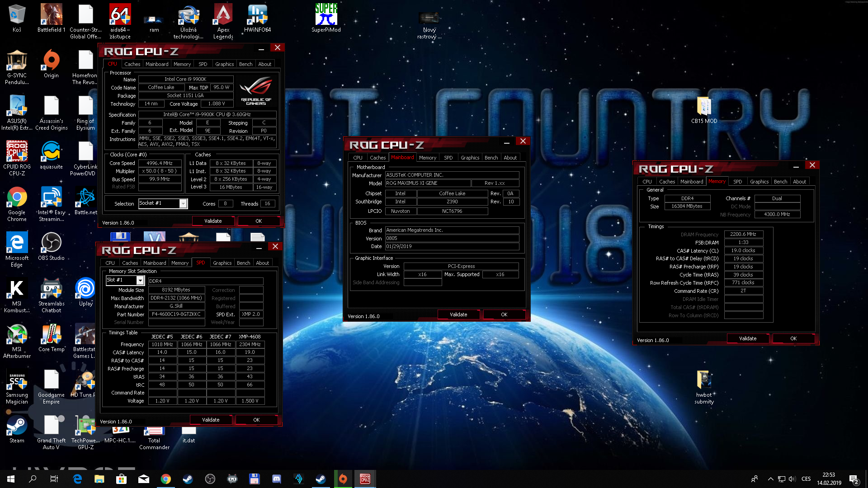This screenshot has height=488, width=868.
Task: Click OK in the Memory timings window
Action: click(793, 338)
